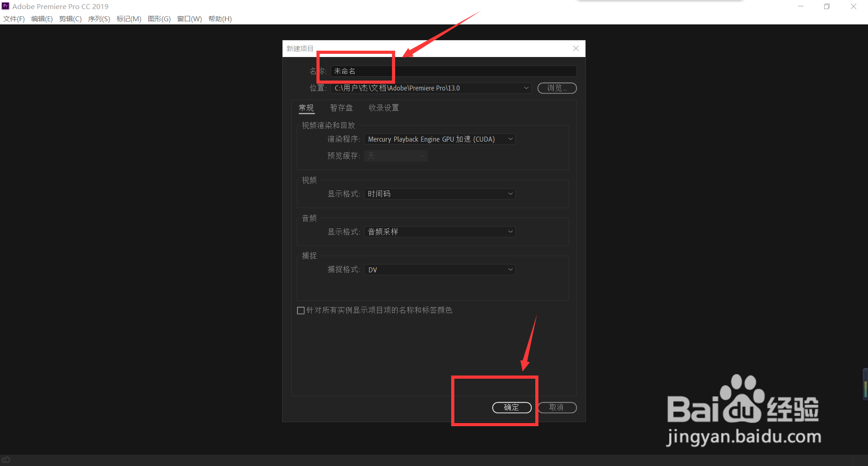Click the Premiere Pro app icon in title bar
Image resolution: width=868 pixels, height=466 pixels.
5,6
